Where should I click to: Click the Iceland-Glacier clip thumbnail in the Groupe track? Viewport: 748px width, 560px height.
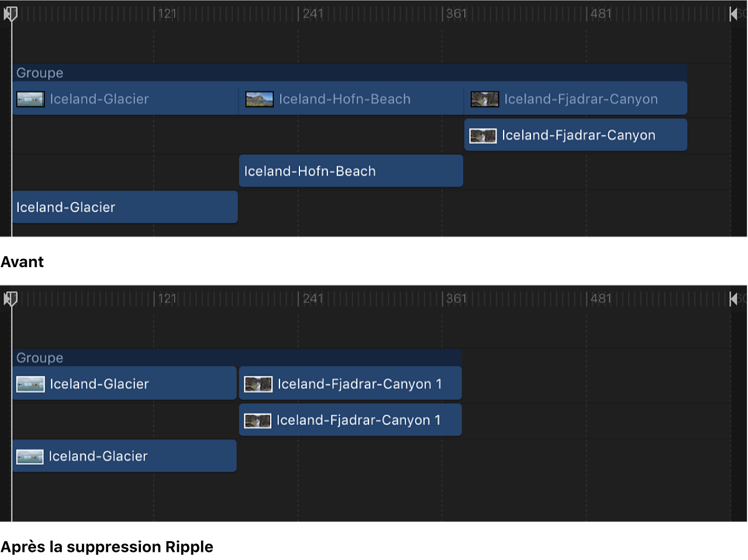pyautogui.click(x=30, y=99)
